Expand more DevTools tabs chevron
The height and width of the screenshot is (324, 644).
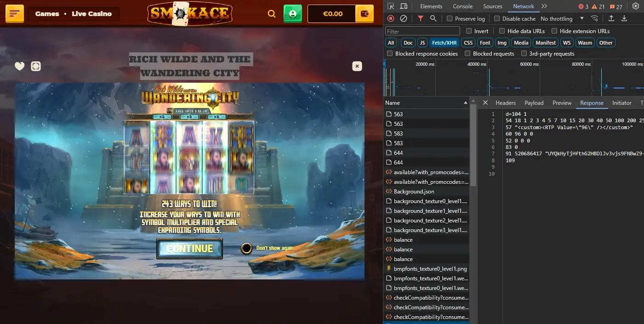pyautogui.click(x=544, y=6)
